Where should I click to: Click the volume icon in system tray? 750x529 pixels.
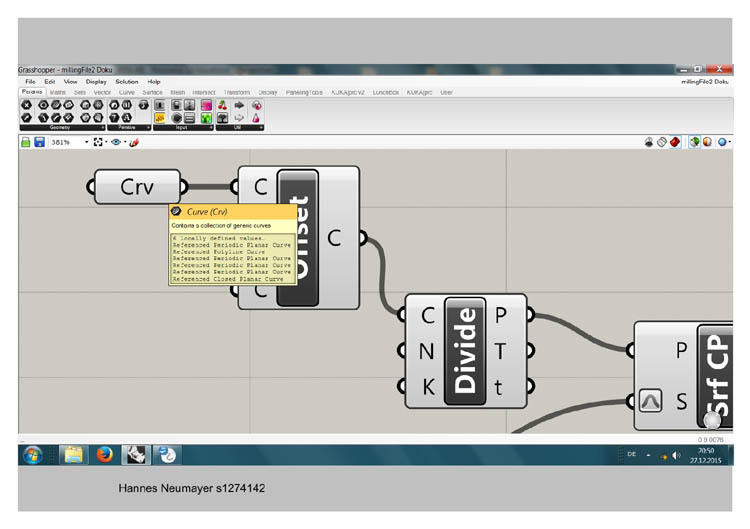click(676, 455)
